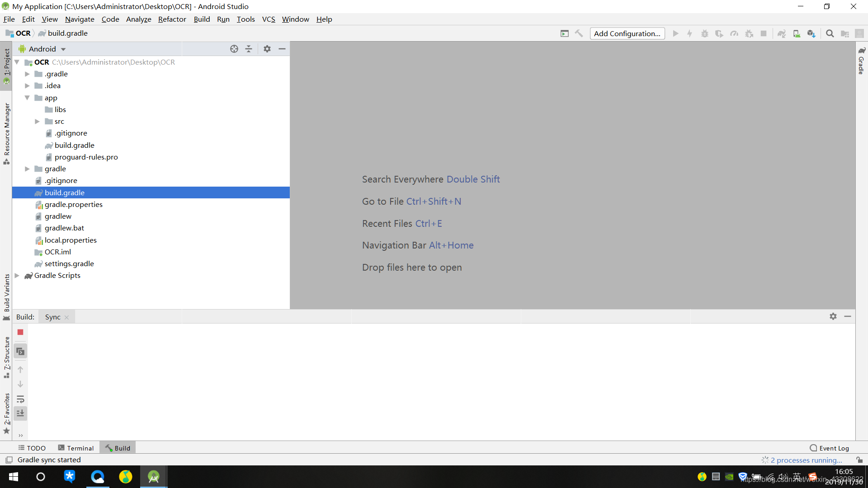Viewport: 868px width, 488px height.
Task: Click build.gradle breadcrumb in navigation bar
Action: click(x=63, y=33)
